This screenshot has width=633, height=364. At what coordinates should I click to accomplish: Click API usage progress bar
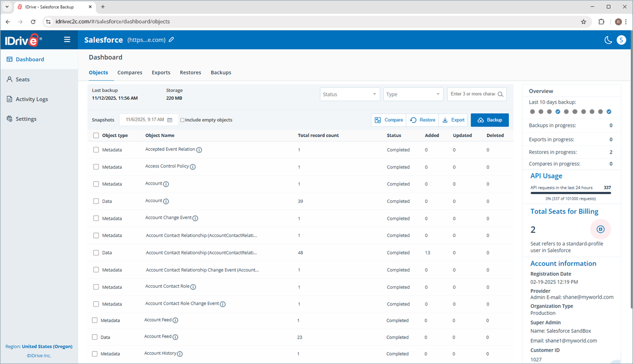click(x=571, y=193)
